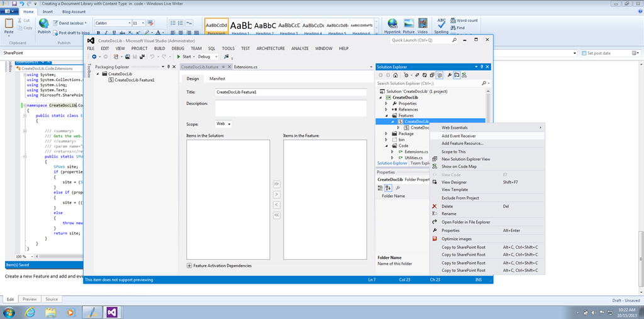Click the Hyperlink icon in Live Writer ribbon
Image resolution: width=644 pixels, height=319 pixels.
(393, 23)
